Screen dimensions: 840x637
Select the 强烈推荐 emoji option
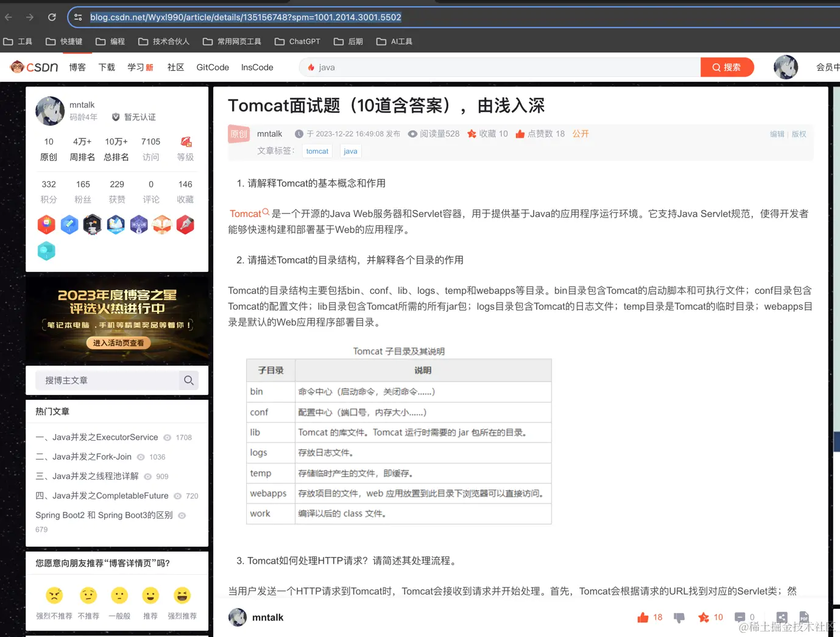(181, 596)
